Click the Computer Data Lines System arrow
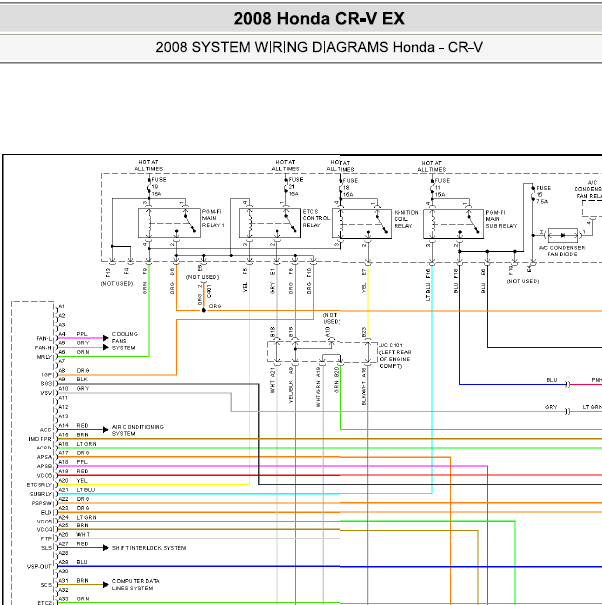Screen dimensions: 602x605 point(100,581)
